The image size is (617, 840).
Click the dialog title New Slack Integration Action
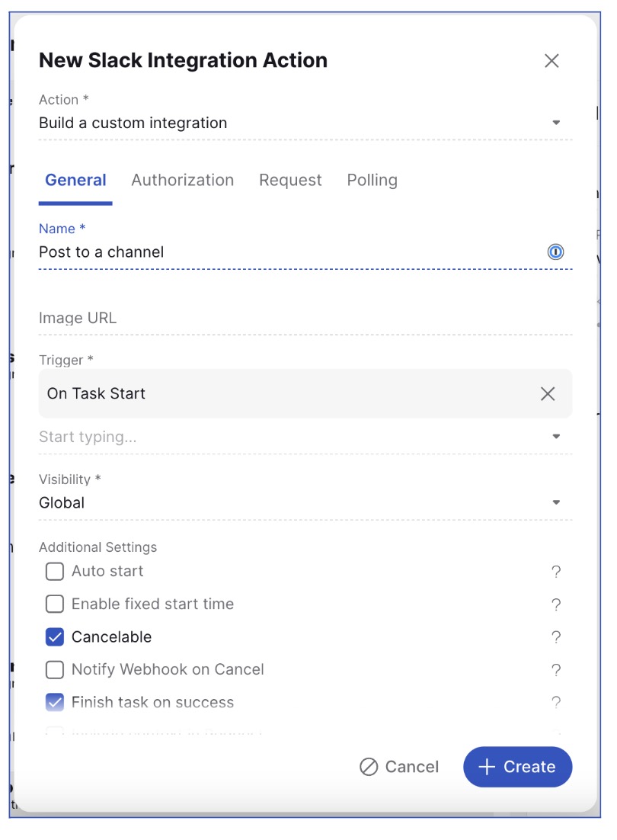(x=183, y=60)
